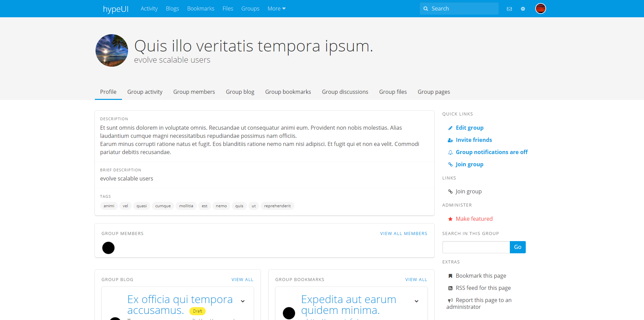Open the messages envelope icon

click(x=509, y=9)
